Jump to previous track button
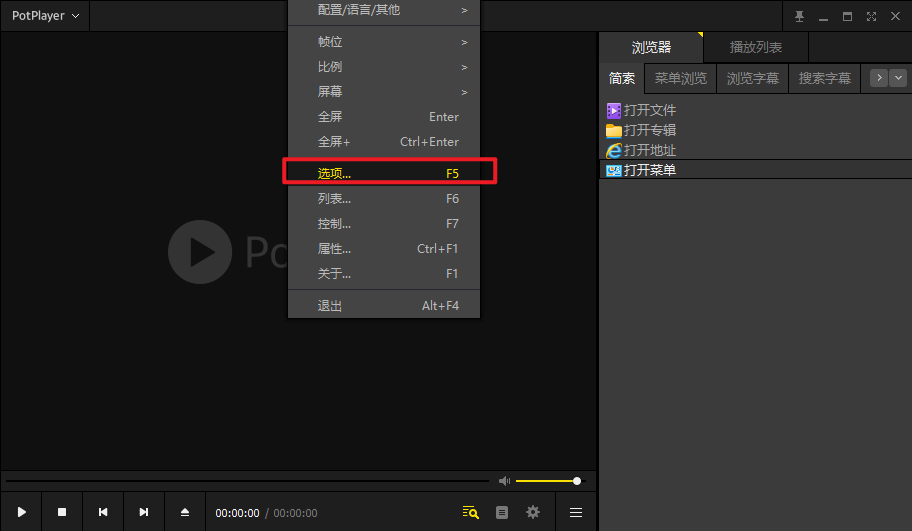Screen dimensions: 912x531 103,512
